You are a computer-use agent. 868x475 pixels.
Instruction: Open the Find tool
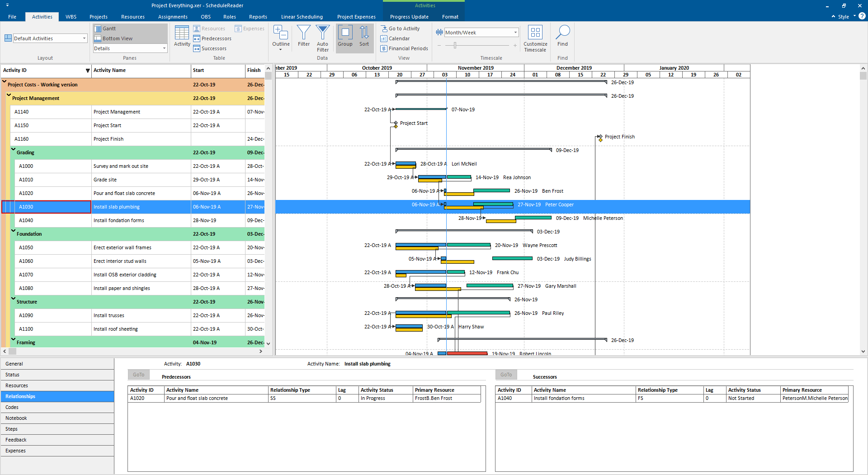563,36
